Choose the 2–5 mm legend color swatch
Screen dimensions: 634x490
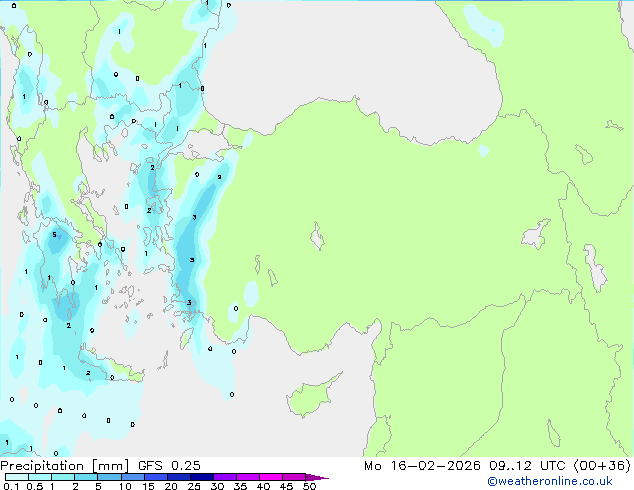click(86, 477)
